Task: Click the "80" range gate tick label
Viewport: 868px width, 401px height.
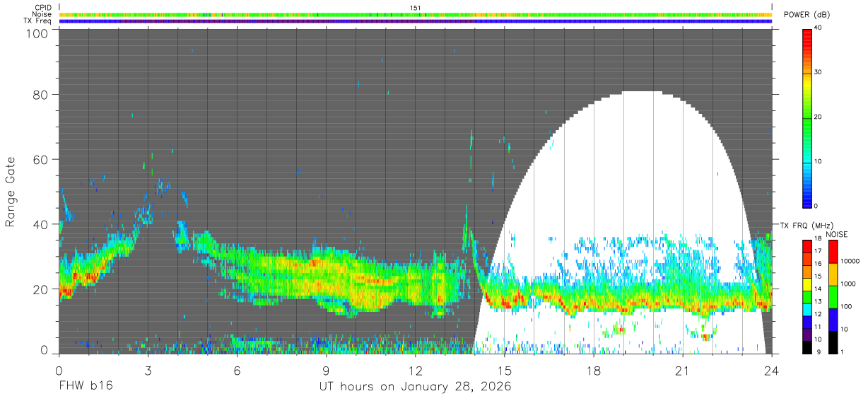Action: [40, 95]
